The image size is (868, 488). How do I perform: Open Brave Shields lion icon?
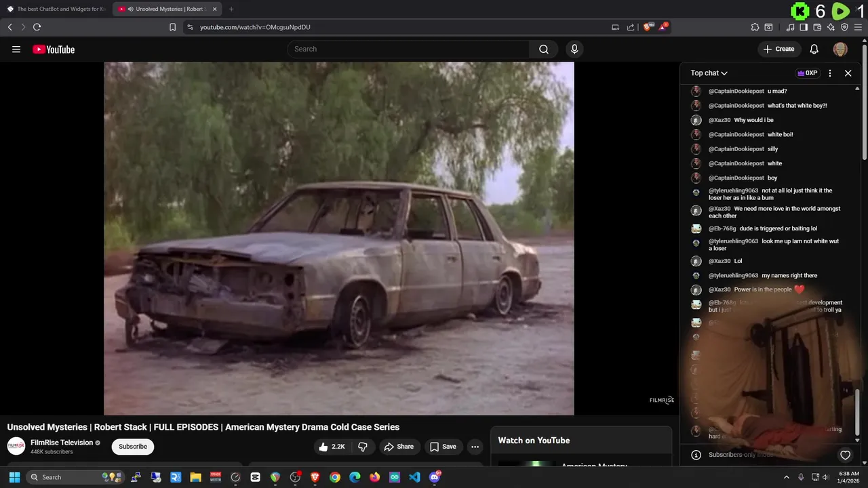[x=647, y=27]
